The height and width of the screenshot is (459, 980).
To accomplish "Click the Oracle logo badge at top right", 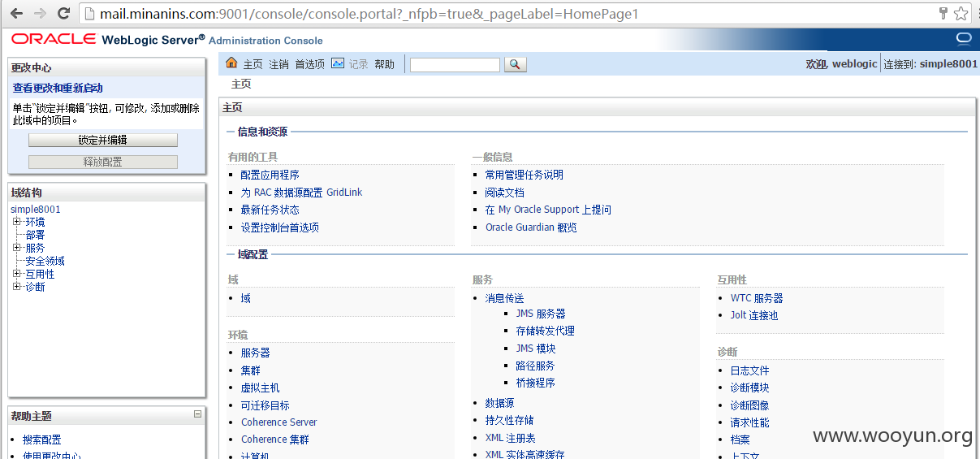I will (x=964, y=39).
